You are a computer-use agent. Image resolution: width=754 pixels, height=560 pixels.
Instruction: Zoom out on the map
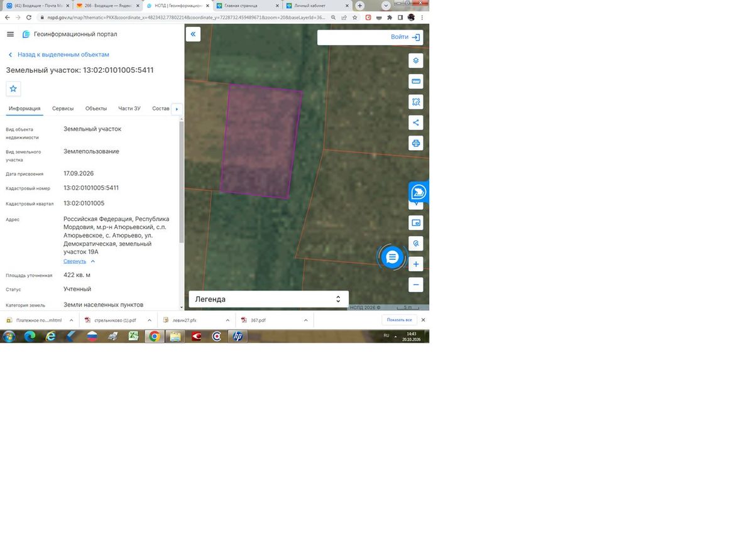click(x=415, y=284)
